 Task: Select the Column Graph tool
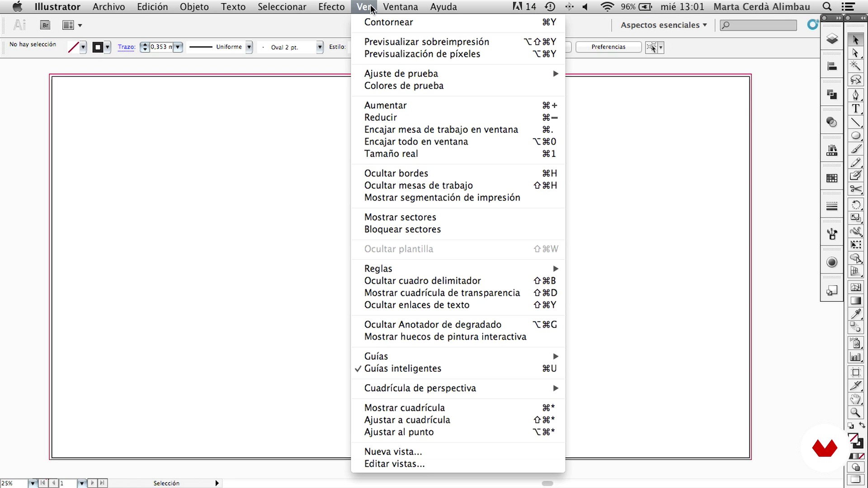855,357
